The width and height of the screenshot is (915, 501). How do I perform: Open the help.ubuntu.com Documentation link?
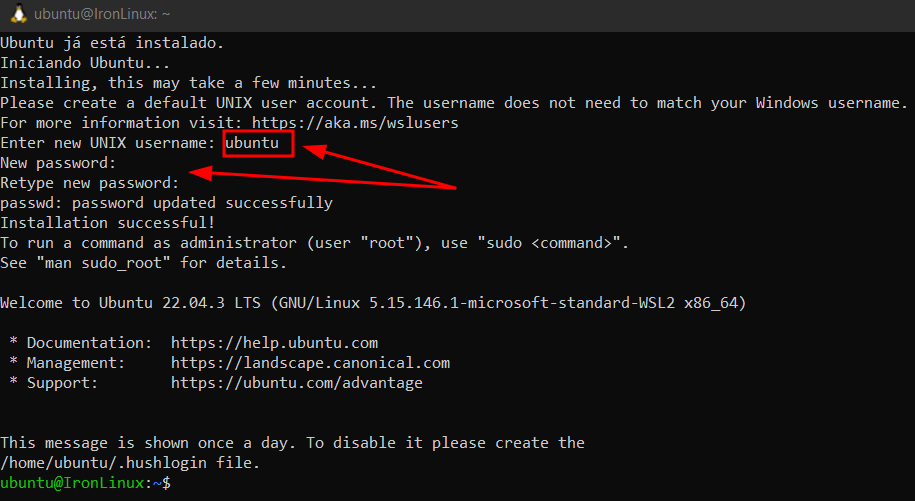coord(274,343)
